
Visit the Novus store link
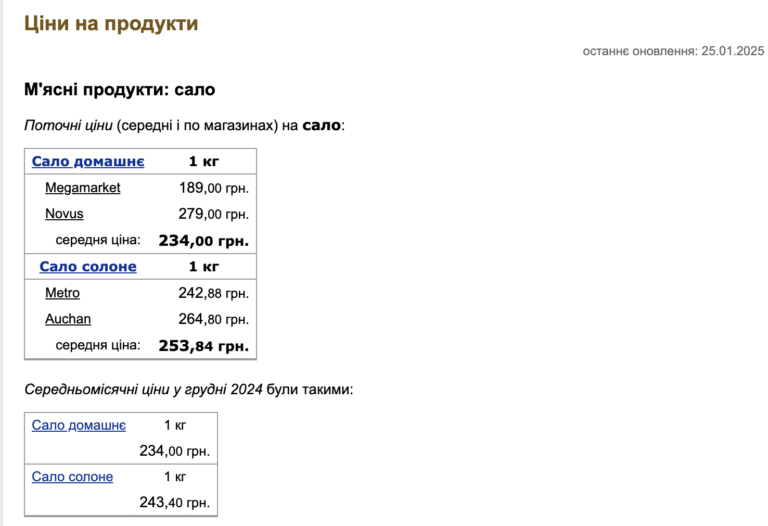click(x=64, y=214)
